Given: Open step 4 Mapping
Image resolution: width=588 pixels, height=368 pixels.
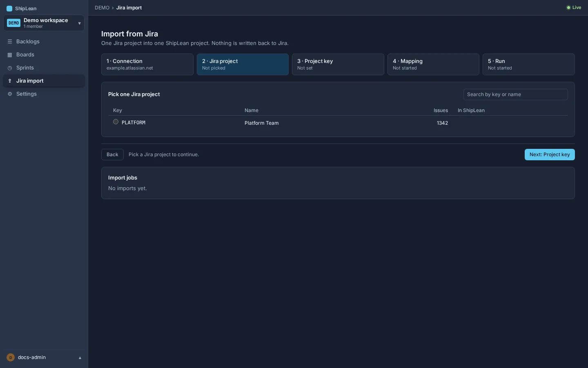Looking at the screenshot, I should coord(433,64).
